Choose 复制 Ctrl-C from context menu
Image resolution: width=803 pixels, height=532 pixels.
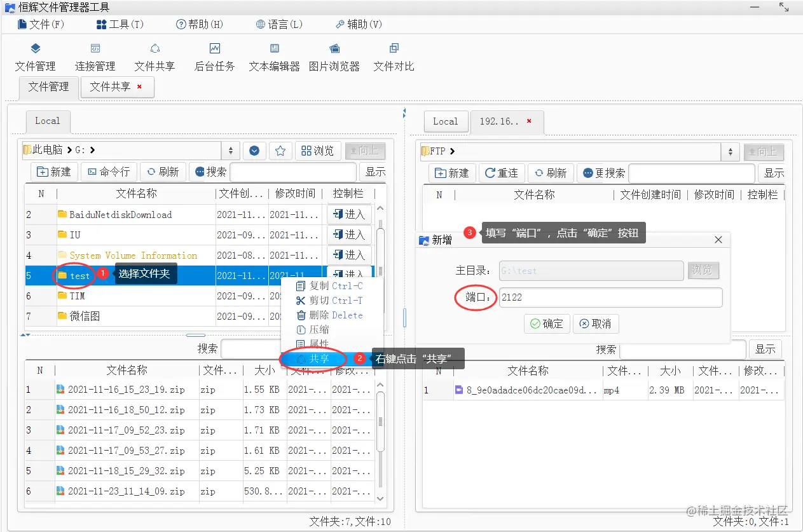pyautogui.click(x=332, y=286)
